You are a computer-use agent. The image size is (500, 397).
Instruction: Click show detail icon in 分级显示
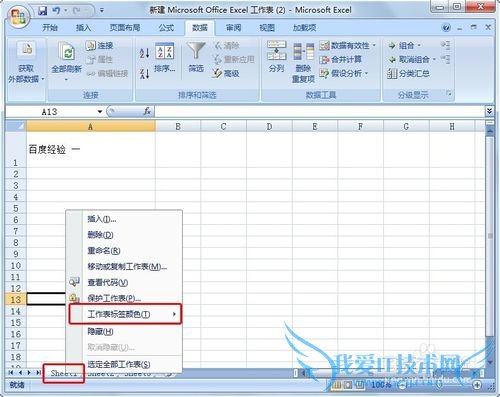[446, 45]
